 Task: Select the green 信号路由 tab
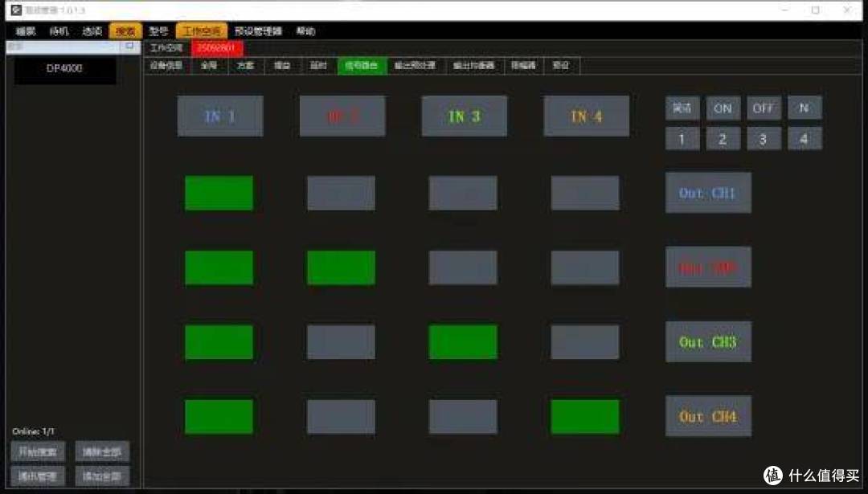point(362,66)
